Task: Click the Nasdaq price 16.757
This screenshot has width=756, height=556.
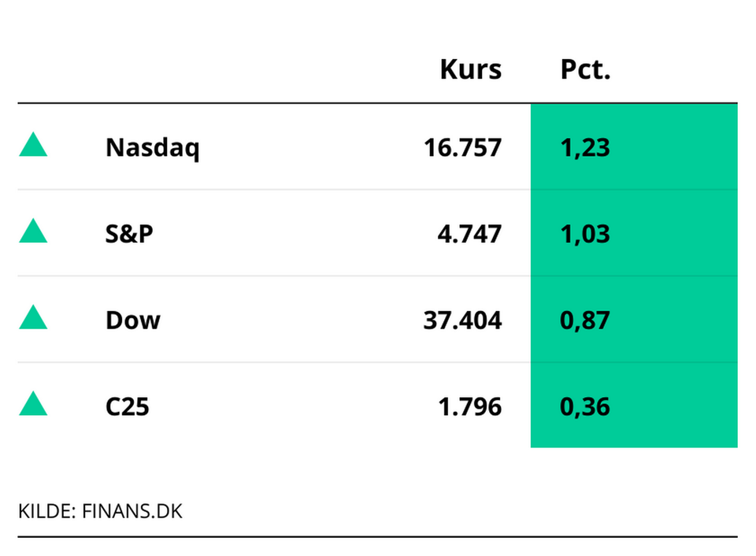Action: 462,147
